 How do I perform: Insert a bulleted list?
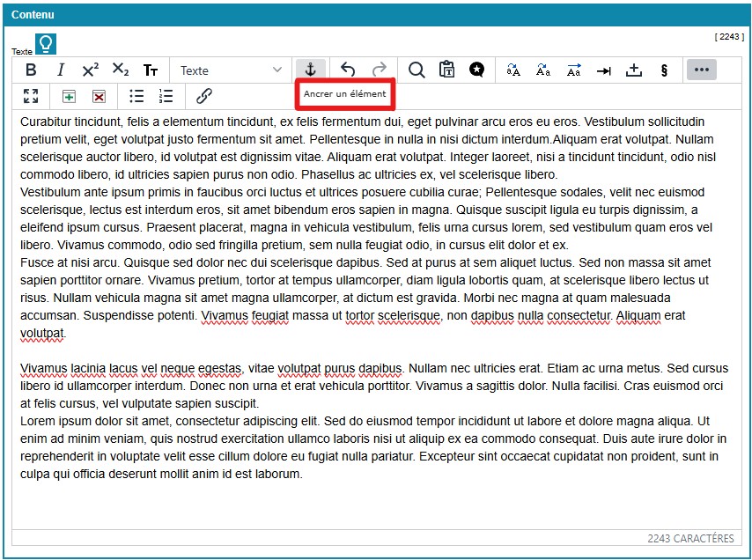(136, 97)
